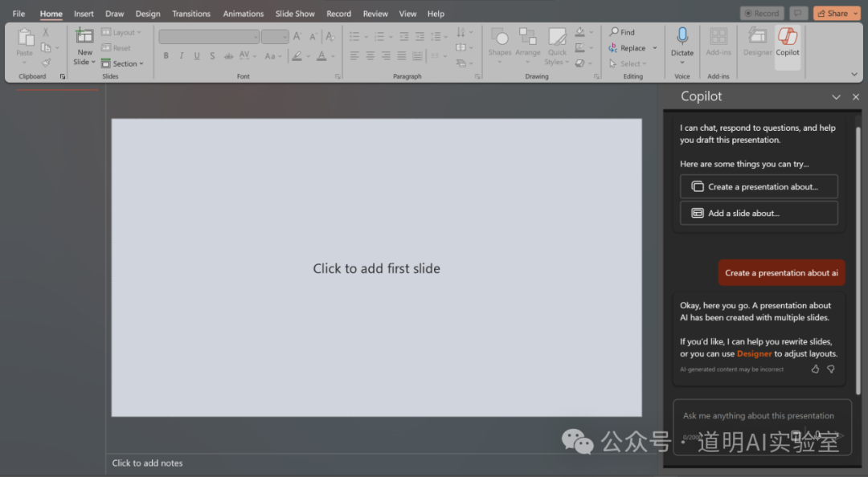Screen dimensions: 868x477
Task: Click the New Slide icon
Action: click(84, 35)
